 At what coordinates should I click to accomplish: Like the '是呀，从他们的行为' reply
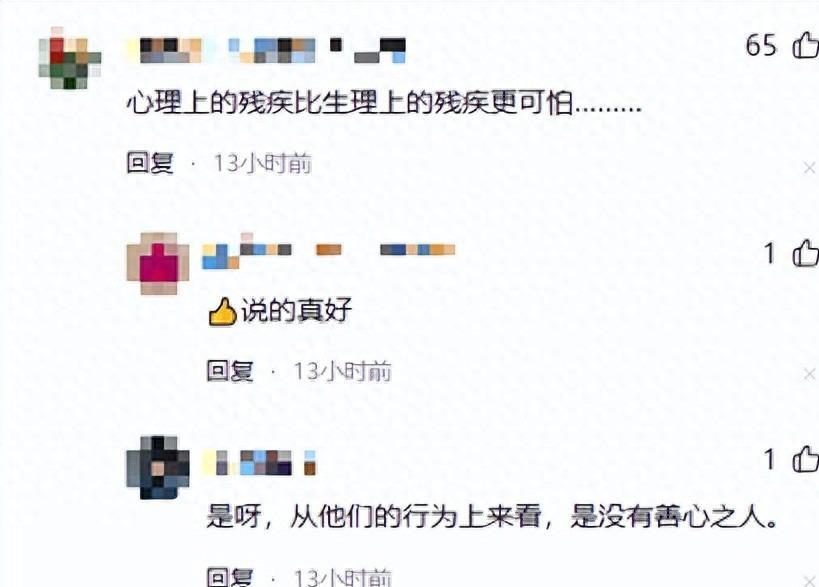pos(805,460)
